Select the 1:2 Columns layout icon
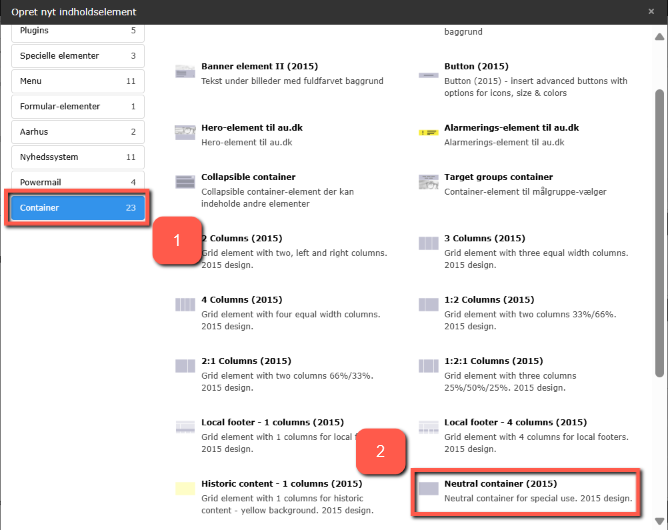The image size is (668, 530). coord(428,304)
